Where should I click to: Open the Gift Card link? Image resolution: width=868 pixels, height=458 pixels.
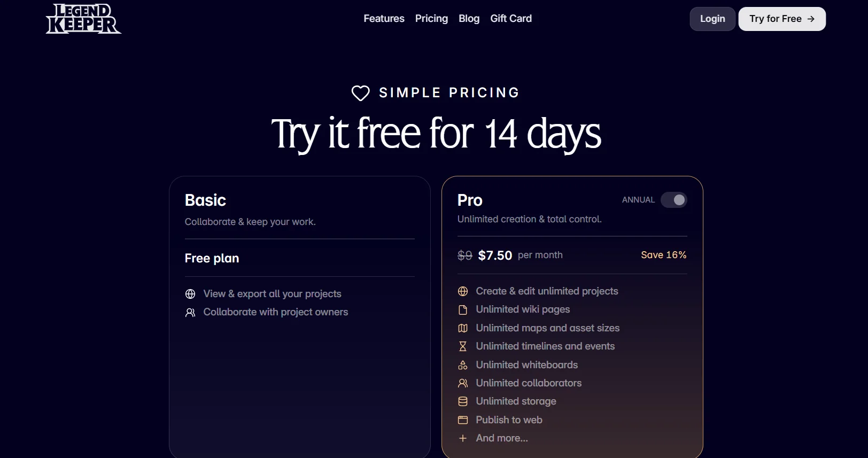pyautogui.click(x=511, y=19)
